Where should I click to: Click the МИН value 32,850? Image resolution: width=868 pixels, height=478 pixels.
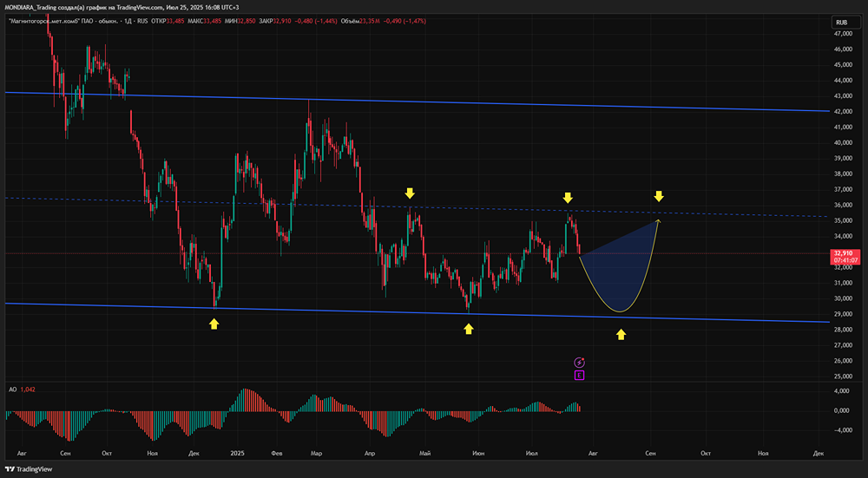coord(247,21)
